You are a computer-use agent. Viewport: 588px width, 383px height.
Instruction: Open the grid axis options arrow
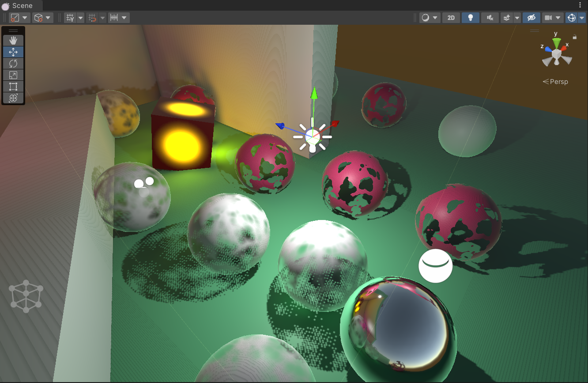(x=80, y=18)
